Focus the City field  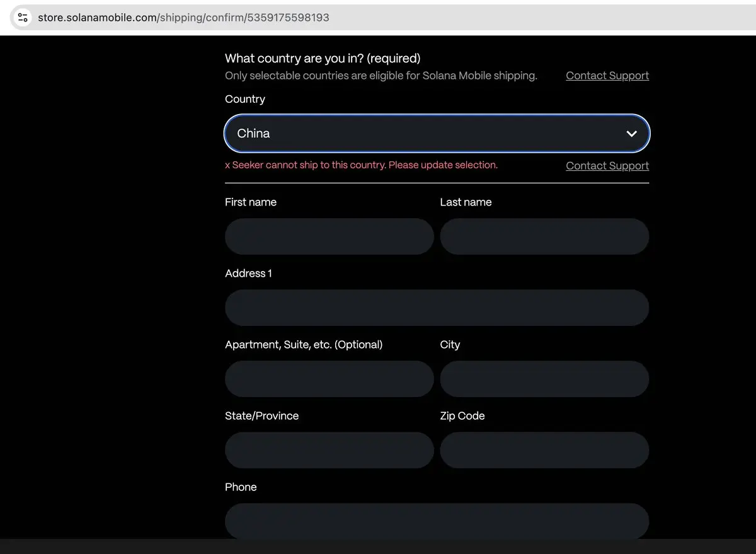[544, 379]
